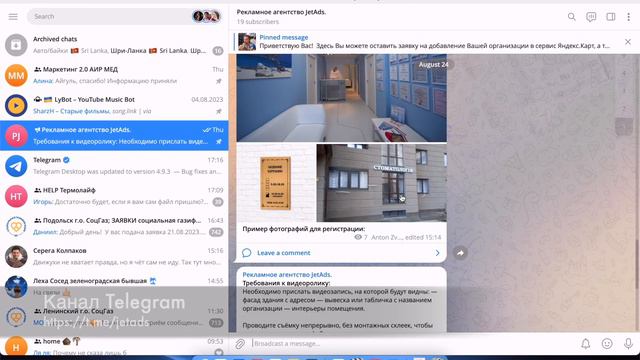This screenshot has height=360, width=640.
Task: Click the paperclip attach file icon
Action: click(x=240, y=344)
